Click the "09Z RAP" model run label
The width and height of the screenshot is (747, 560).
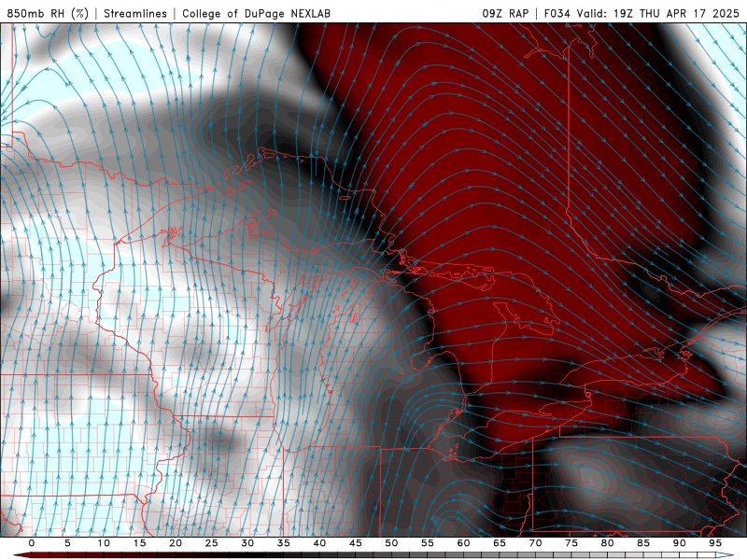[505, 13]
